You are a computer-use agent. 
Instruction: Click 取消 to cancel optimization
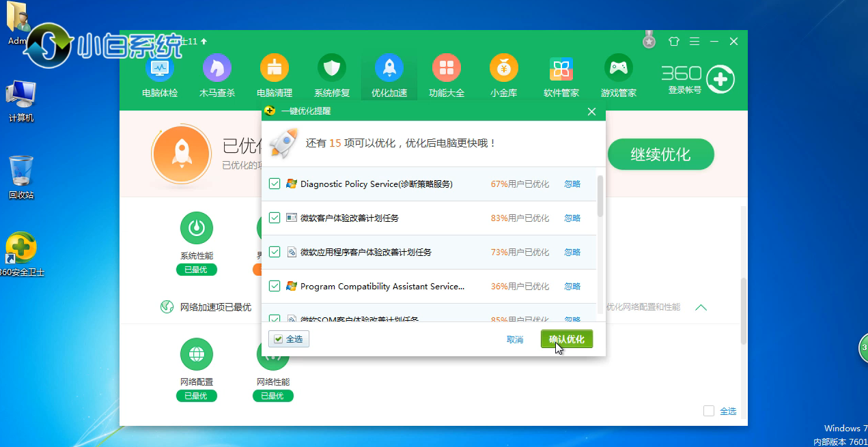[515, 339]
